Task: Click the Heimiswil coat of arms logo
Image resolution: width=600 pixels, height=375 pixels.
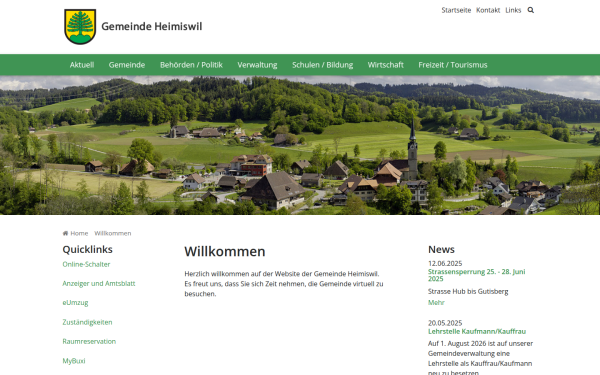Action: (x=80, y=26)
